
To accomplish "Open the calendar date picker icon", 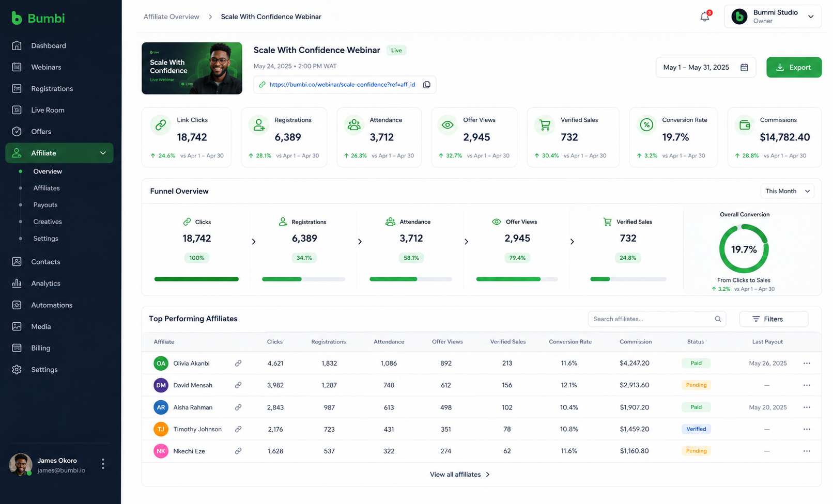I will (x=744, y=68).
